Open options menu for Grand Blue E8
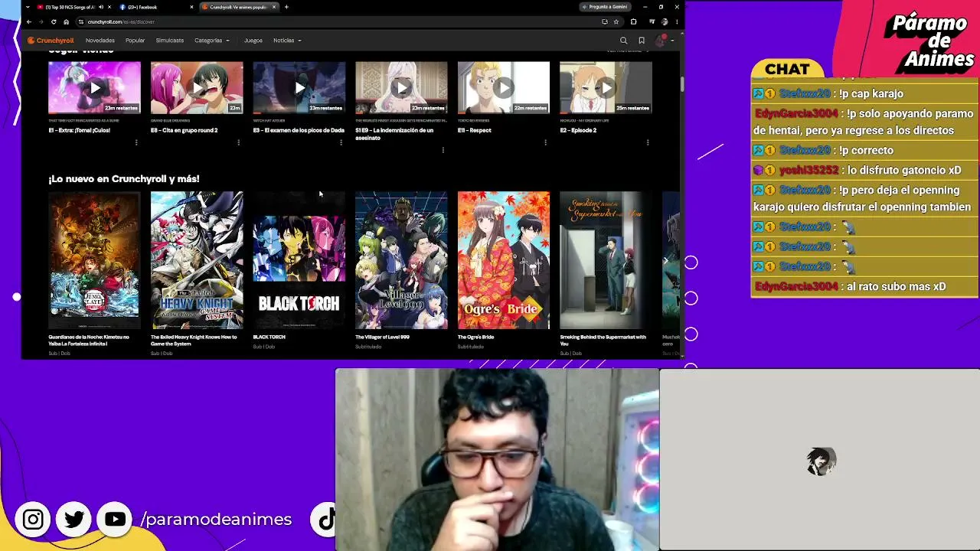This screenshot has width=980, height=551. tap(238, 142)
